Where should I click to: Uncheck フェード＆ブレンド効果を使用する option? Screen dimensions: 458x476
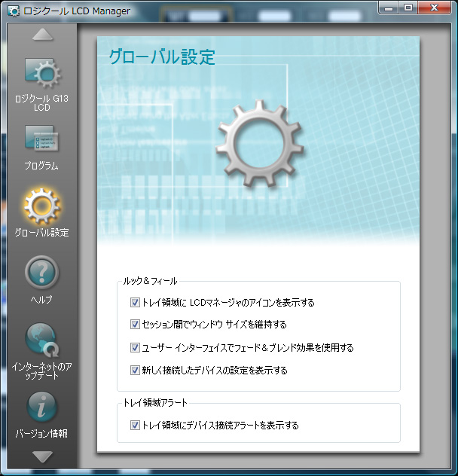pyautogui.click(x=136, y=348)
